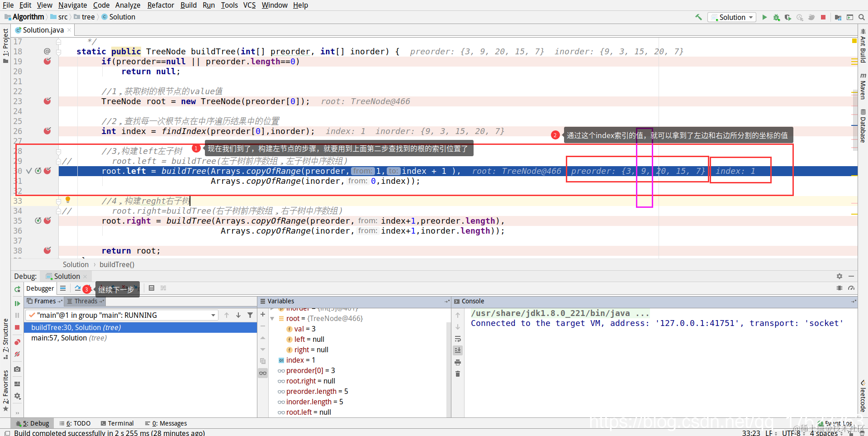Open Evaluate Expression calculator icon
Viewport: 868px width, 436px height.
tap(152, 288)
